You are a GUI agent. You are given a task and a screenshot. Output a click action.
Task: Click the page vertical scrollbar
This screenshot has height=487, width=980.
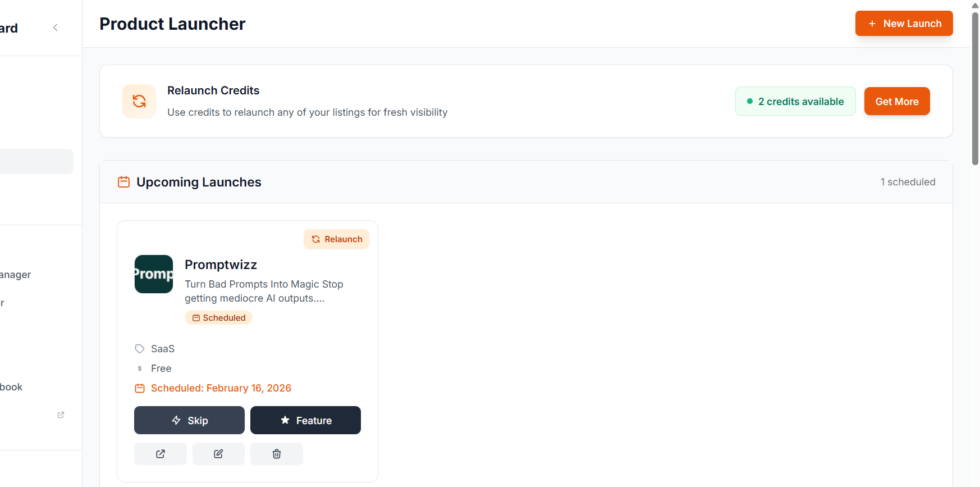pyautogui.click(x=975, y=89)
